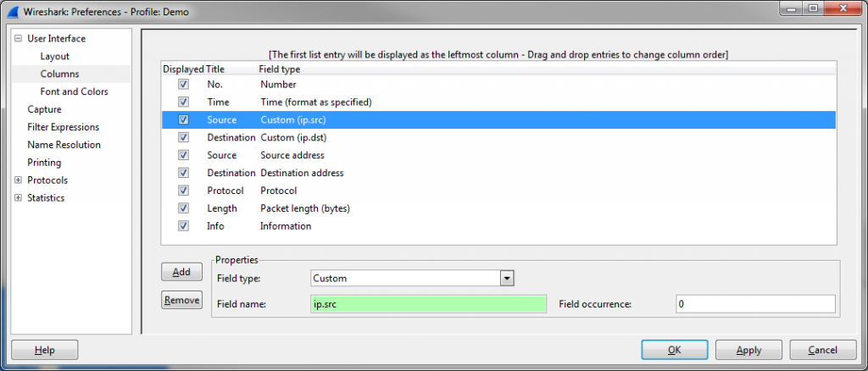Confirm preferences with OK

click(x=674, y=350)
